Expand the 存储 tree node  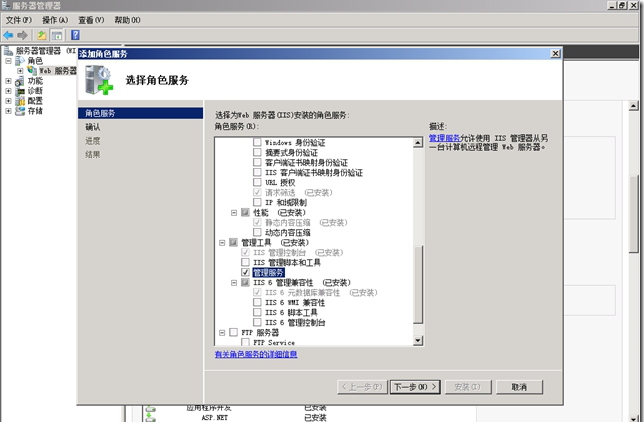[x=8, y=111]
